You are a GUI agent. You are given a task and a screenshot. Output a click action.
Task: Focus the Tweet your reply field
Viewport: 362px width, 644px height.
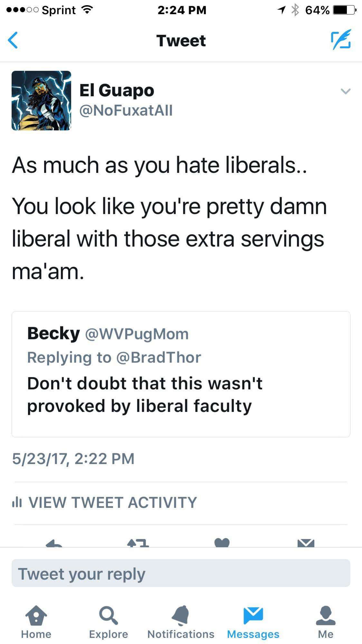(x=181, y=573)
